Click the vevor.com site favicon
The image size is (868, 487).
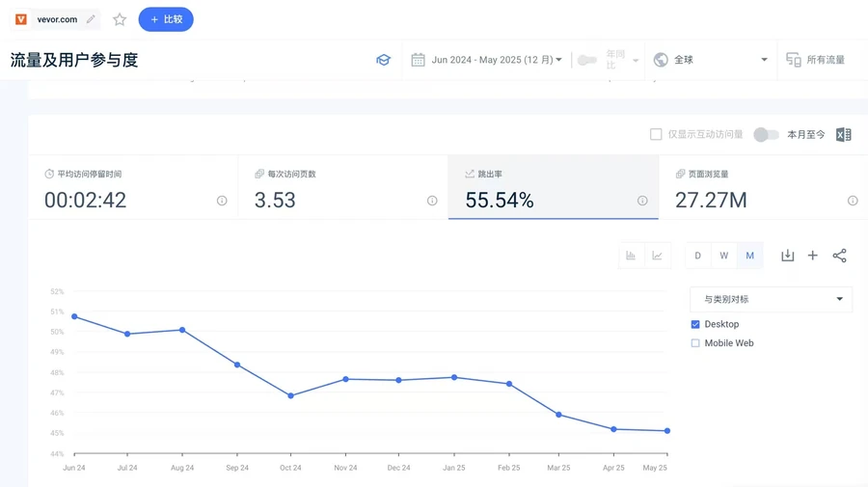tap(21, 19)
